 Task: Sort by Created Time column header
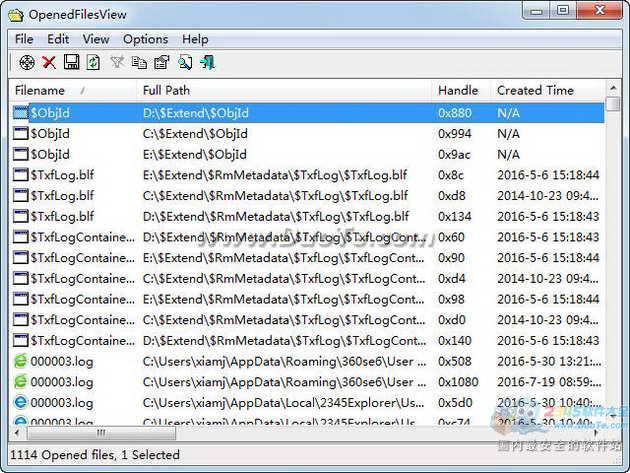pyautogui.click(x=548, y=90)
